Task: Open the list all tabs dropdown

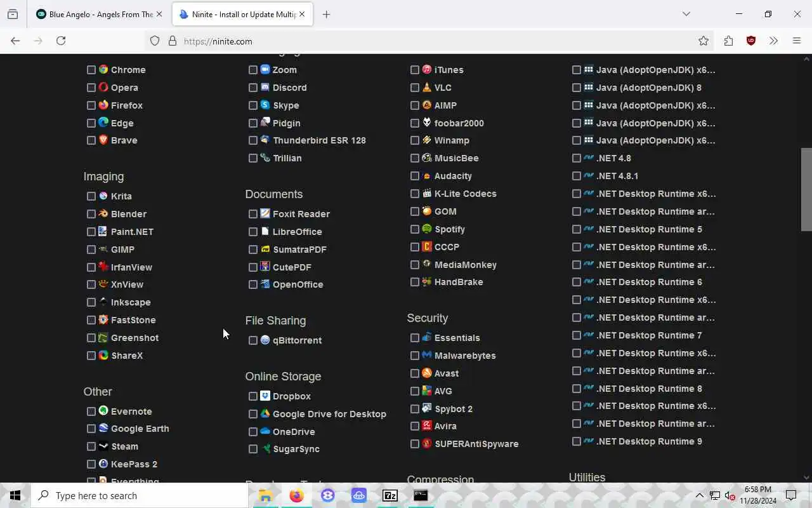Action: [x=686, y=14]
